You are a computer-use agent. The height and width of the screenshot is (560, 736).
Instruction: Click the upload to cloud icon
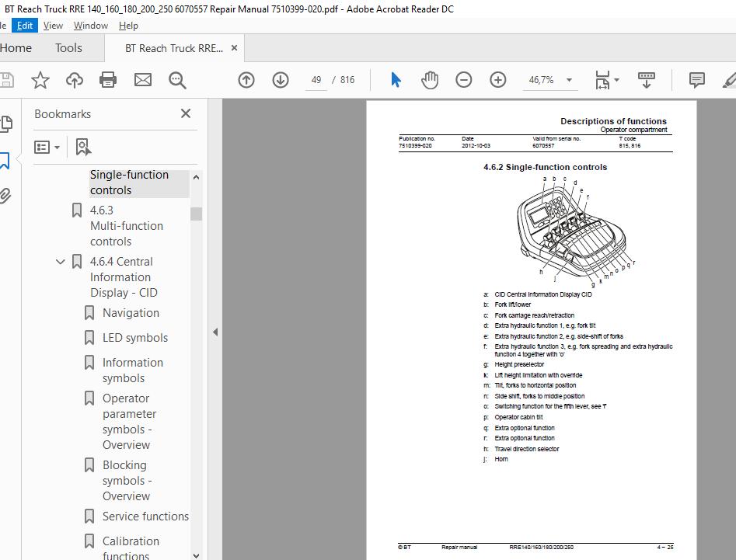74,80
